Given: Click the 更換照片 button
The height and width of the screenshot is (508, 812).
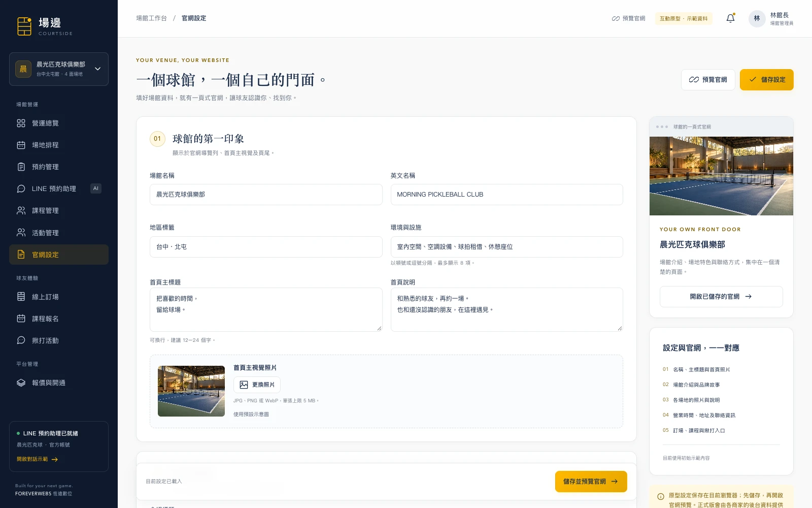Looking at the screenshot, I should tap(257, 385).
